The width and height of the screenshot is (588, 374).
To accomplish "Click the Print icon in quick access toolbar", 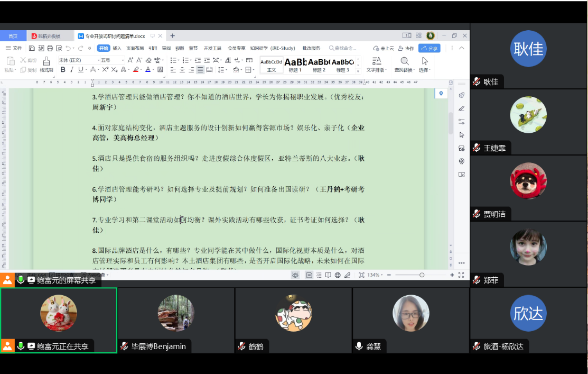I will pyautogui.click(x=50, y=48).
